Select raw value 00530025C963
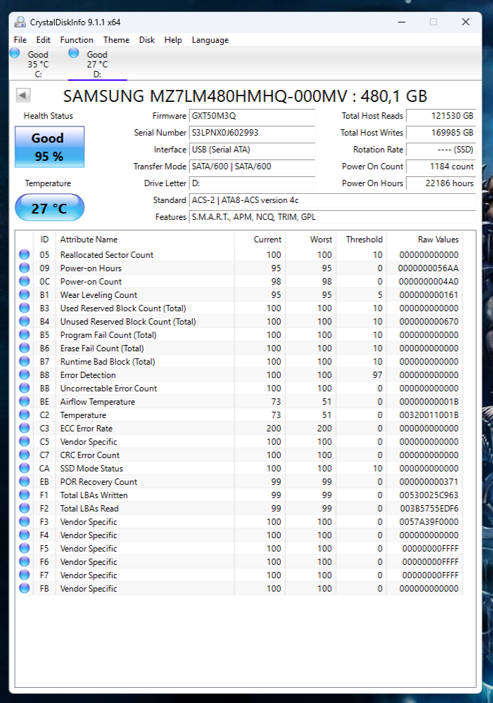The image size is (493, 703). (x=429, y=495)
